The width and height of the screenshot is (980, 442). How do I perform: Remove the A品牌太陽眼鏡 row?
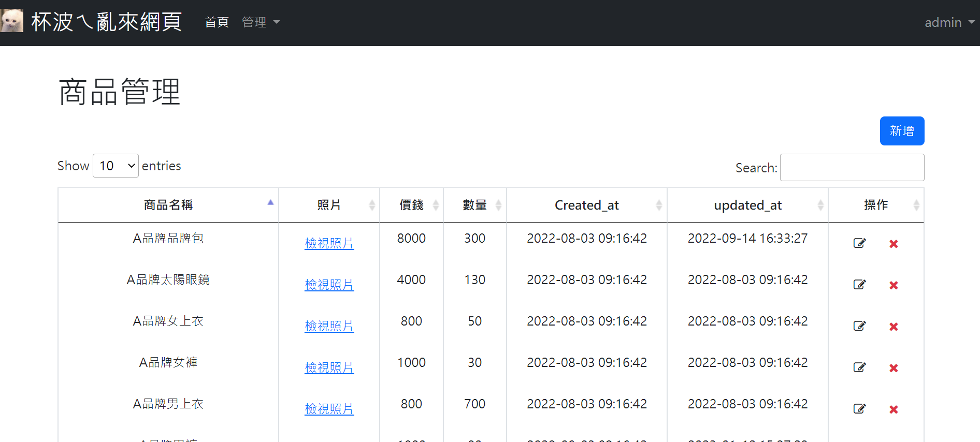[x=893, y=285]
